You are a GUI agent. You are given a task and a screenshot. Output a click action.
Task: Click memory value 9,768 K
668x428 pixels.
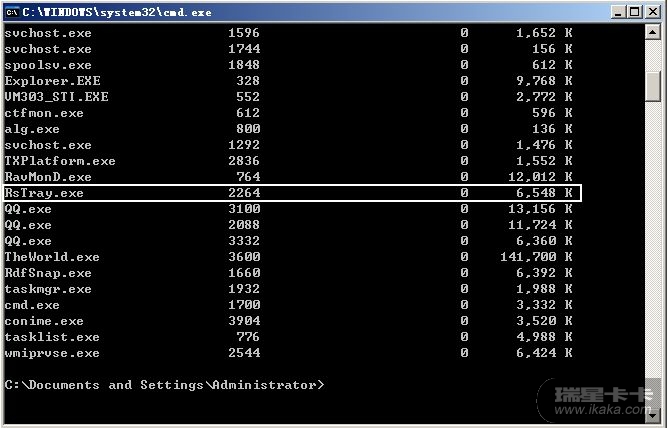(x=544, y=81)
